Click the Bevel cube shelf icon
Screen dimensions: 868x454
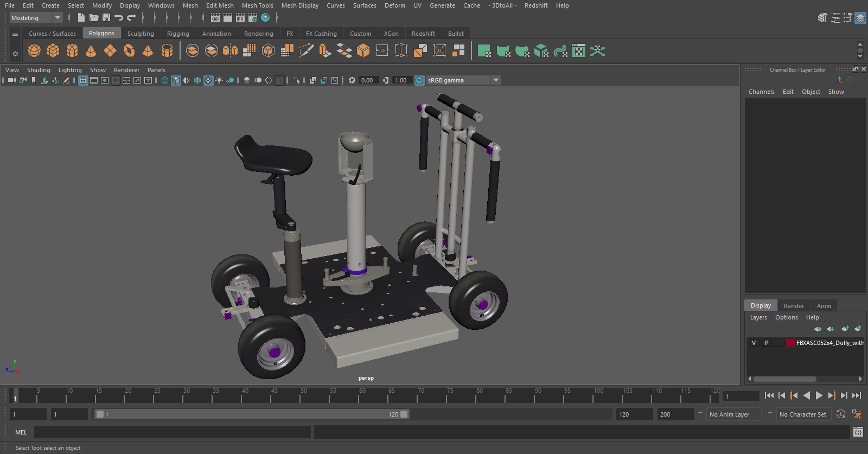(363, 51)
